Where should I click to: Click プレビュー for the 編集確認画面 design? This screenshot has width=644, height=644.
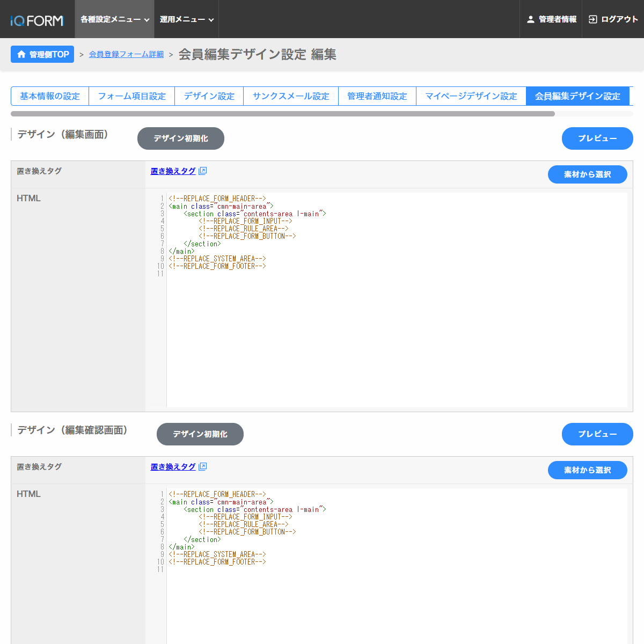point(597,434)
